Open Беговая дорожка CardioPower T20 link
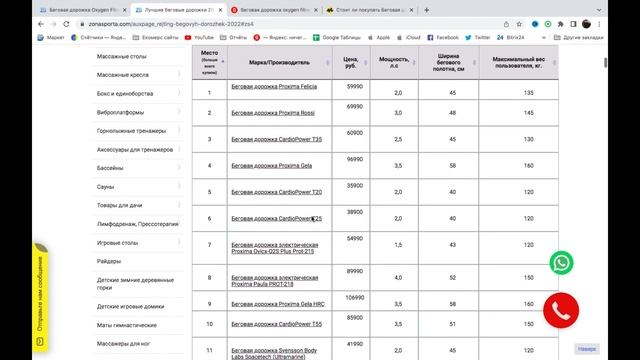Screen dimensions: 640x360 click(277, 192)
